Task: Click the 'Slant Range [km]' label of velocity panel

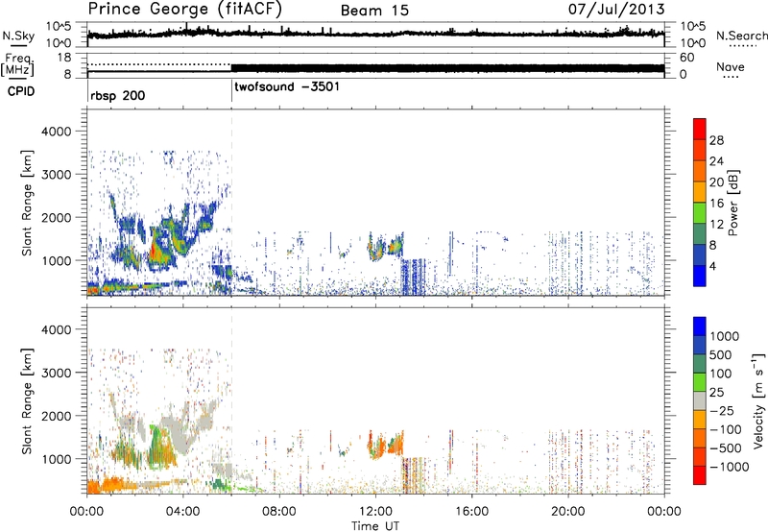Action: (x=27, y=401)
